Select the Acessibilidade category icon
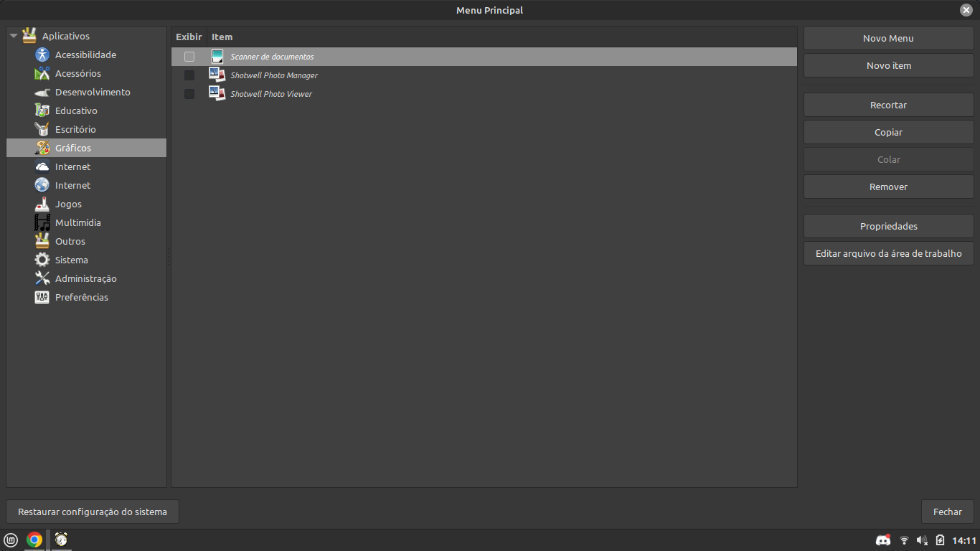 pyautogui.click(x=42, y=55)
